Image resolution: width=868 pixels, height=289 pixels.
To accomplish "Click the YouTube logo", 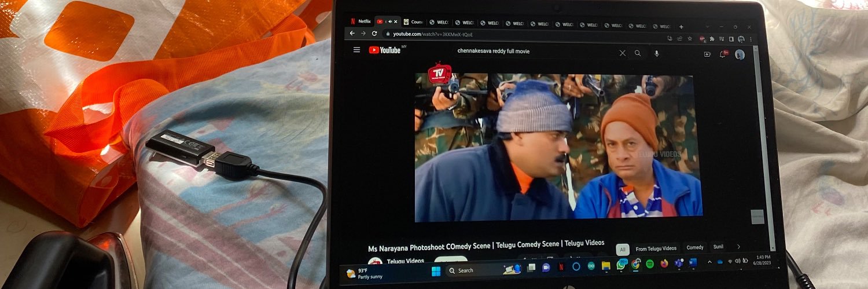I will 385,50.
